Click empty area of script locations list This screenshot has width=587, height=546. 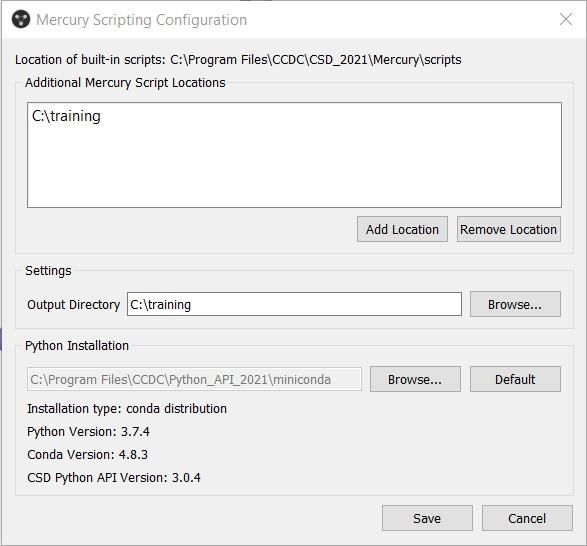294,169
